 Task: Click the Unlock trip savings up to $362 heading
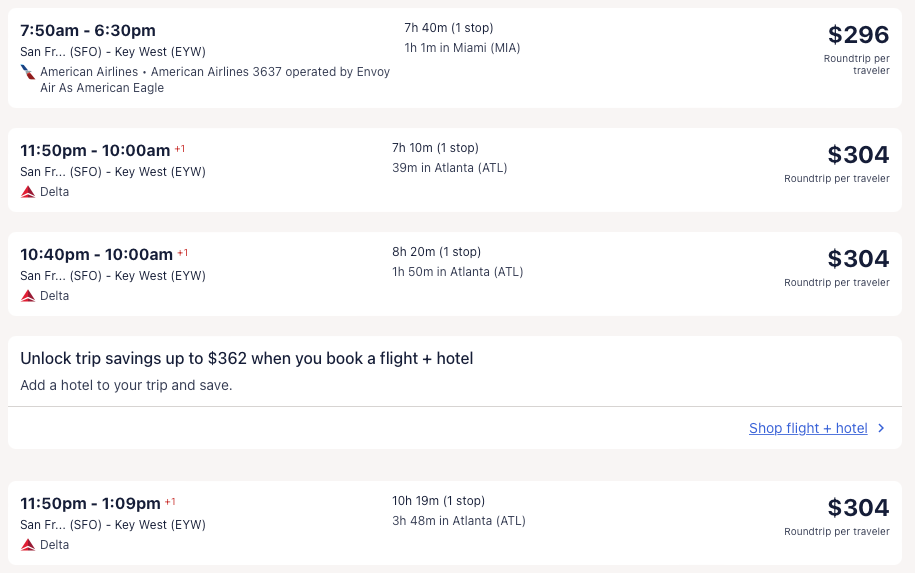246,358
